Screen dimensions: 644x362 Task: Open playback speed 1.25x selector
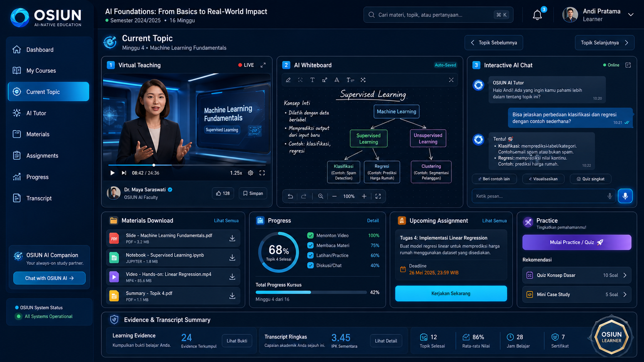pos(236,173)
